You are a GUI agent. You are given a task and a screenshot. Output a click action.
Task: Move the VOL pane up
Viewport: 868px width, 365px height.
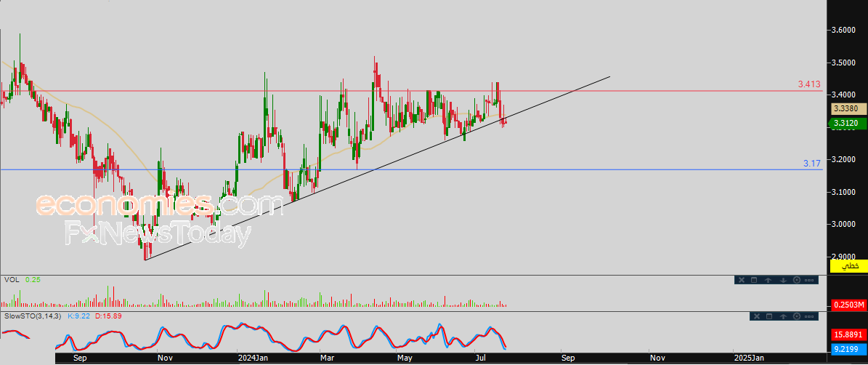[x=768, y=280]
